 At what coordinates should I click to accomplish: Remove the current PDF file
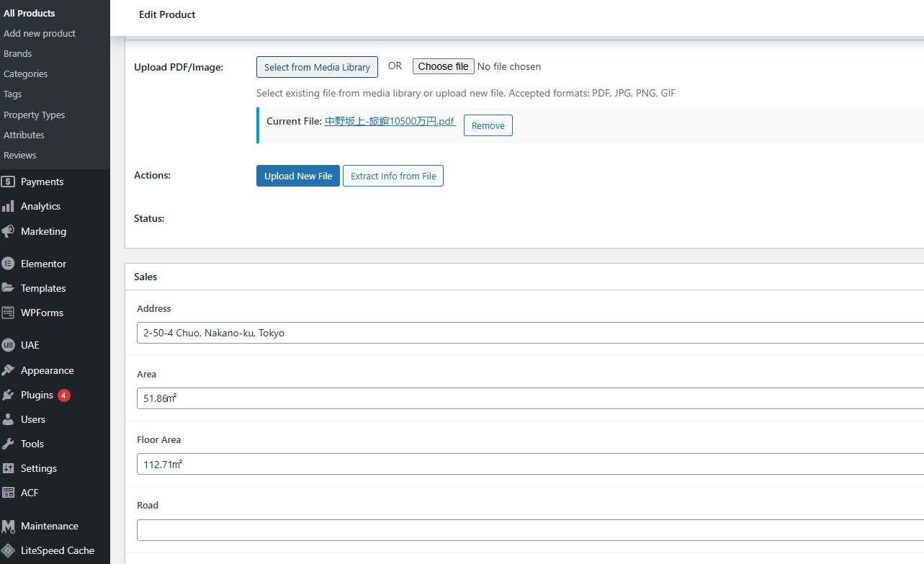[488, 125]
